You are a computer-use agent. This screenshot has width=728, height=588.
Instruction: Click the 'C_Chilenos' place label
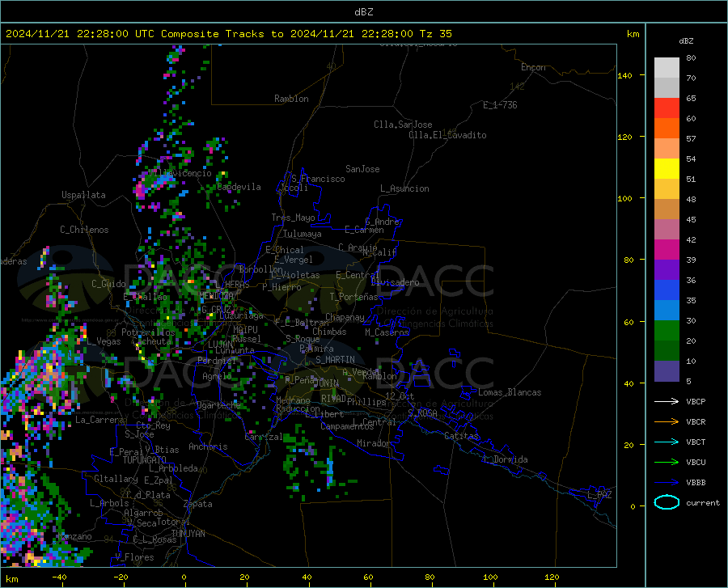click(x=84, y=230)
